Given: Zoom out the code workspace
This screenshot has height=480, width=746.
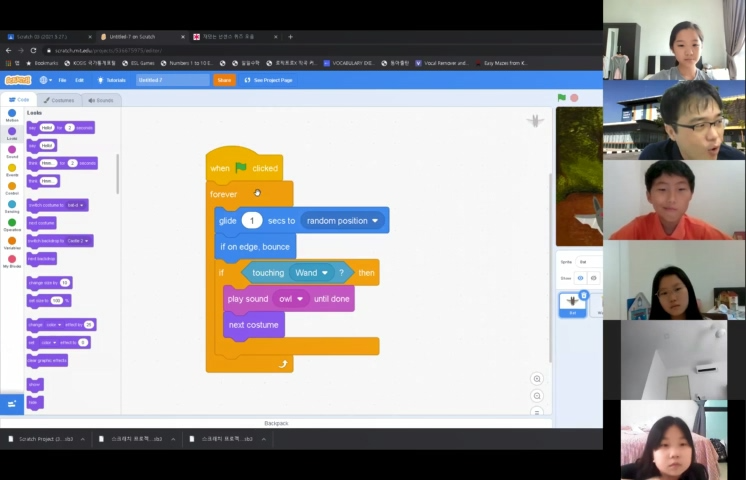Looking at the screenshot, I should pos(537,396).
